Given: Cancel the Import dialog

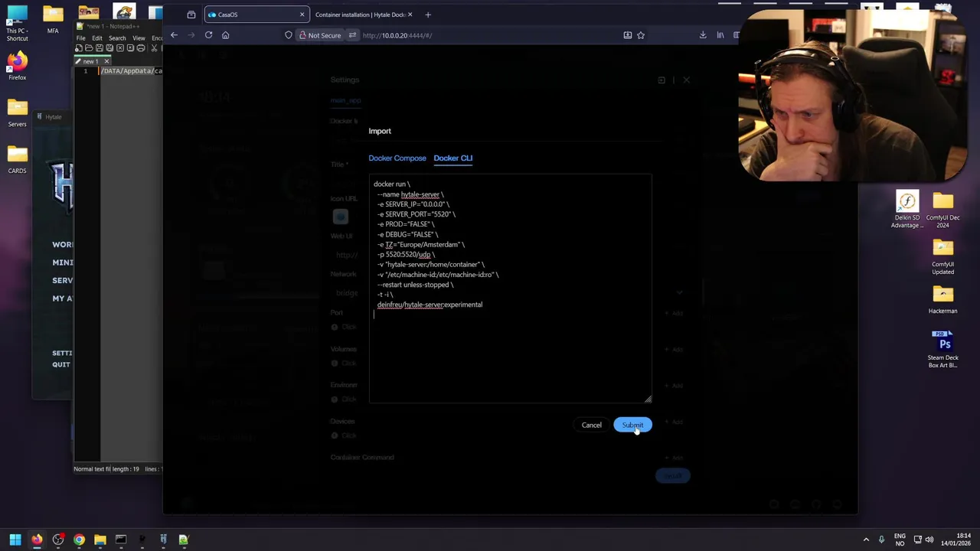Looking at the screenshot, I should (x=591, y=425).
